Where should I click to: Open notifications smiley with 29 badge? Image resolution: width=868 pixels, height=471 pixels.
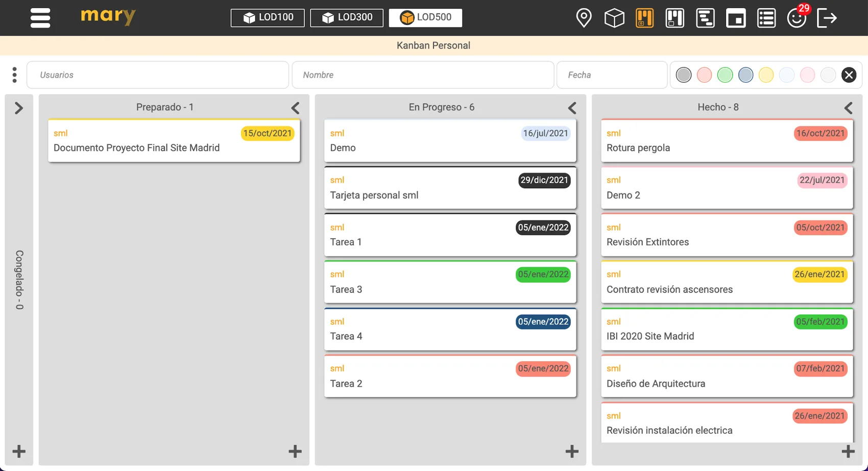point(797,18)
